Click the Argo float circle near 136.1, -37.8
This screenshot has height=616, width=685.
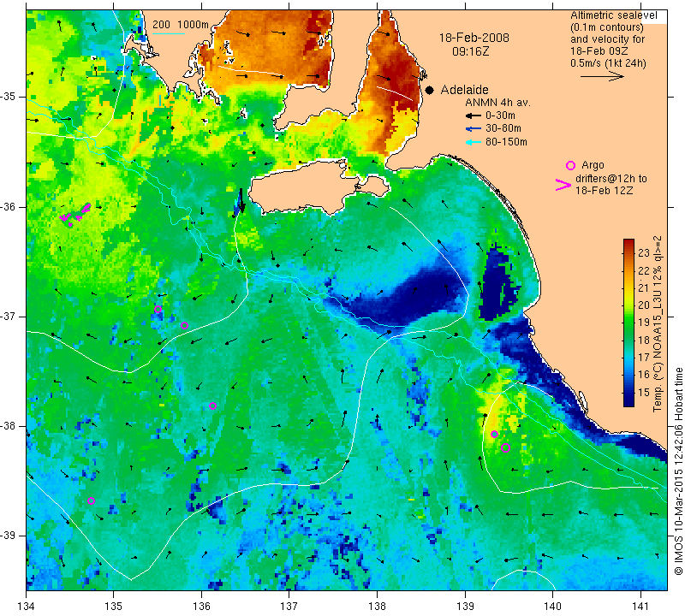212,406
